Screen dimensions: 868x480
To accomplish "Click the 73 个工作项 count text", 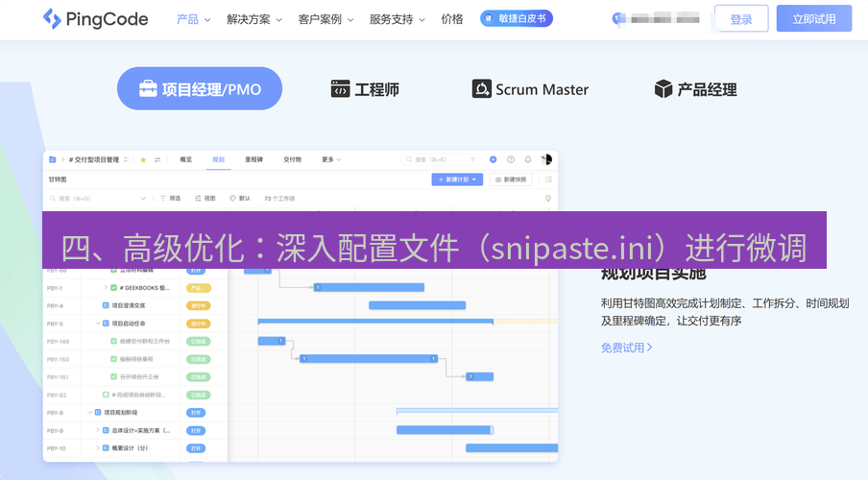I will pos(279,198).
